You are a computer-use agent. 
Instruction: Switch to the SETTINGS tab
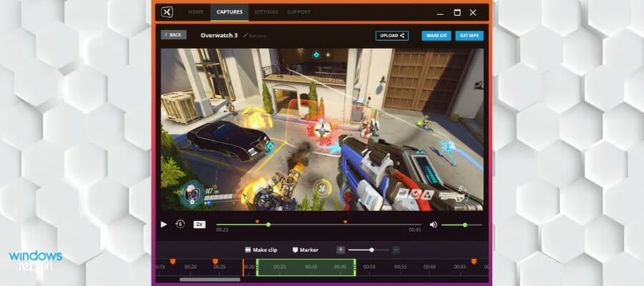[266, 12]
